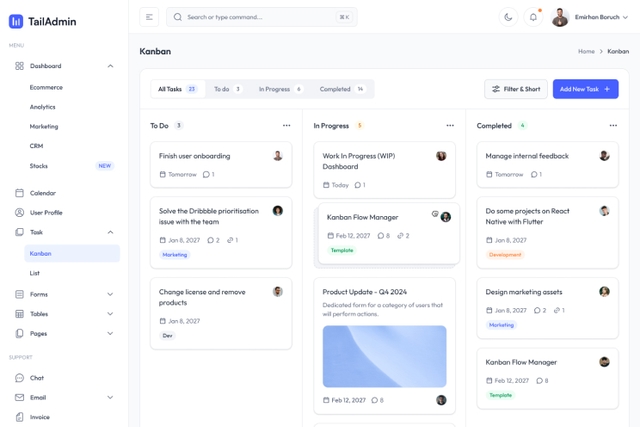Toggle the sidebar hamburger button
Screen dimensions: 640x427
coord(149,17)
